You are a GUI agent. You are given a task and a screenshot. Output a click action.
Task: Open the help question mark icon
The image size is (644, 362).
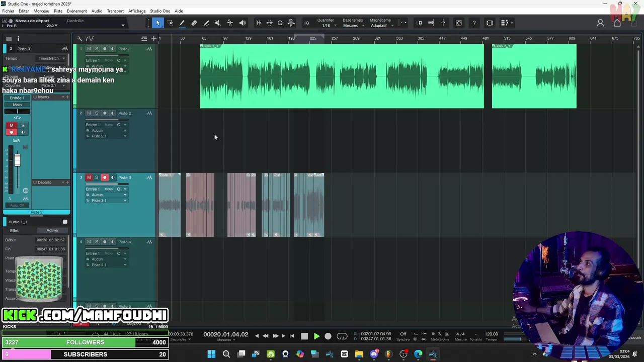pyautogui.click(x=474, y=23)
